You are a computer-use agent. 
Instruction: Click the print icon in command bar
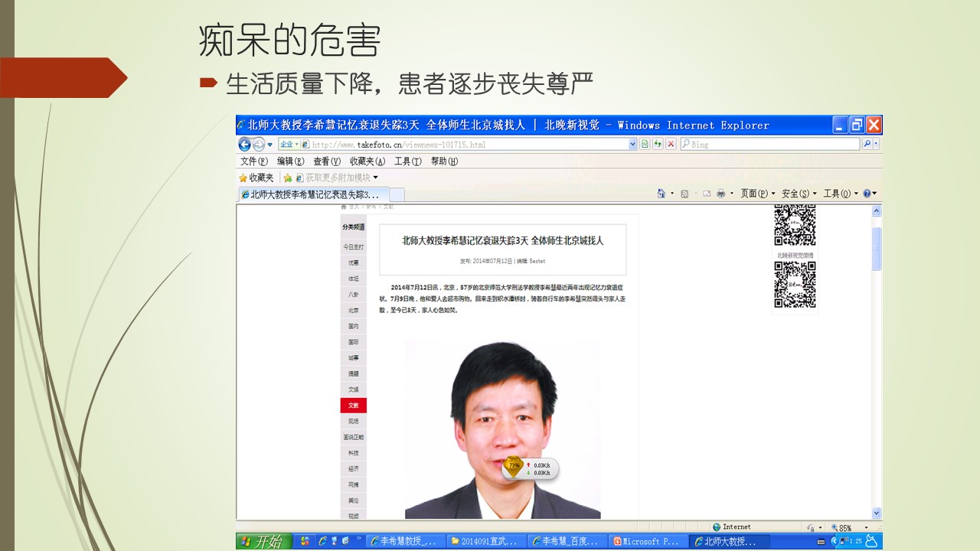click(720, 194)
